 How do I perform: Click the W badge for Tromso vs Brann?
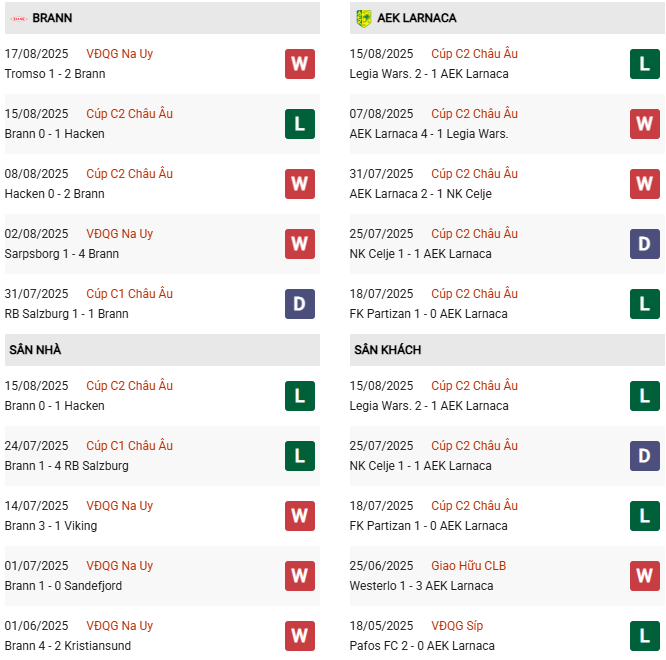click(x=299, y=64)
